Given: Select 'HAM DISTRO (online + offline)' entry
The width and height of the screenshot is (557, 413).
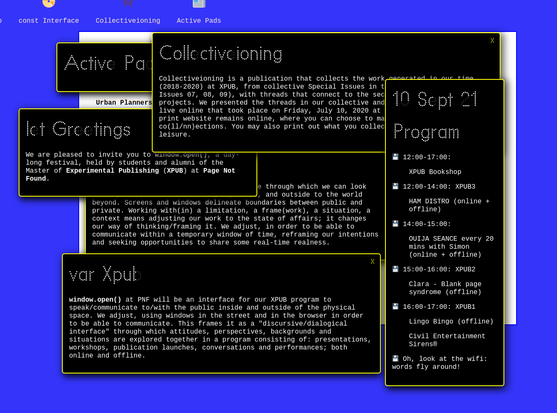Looking at the screenshot, I should [449, 205].
